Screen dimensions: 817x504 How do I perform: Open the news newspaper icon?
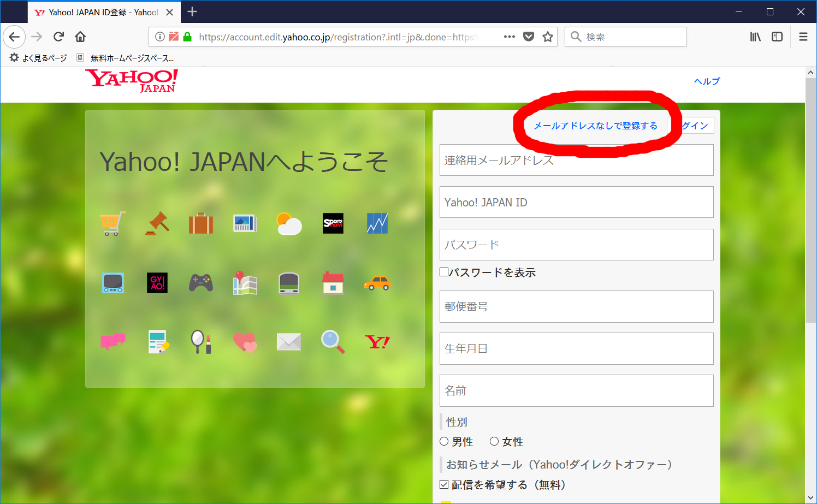tap(245, 223)
